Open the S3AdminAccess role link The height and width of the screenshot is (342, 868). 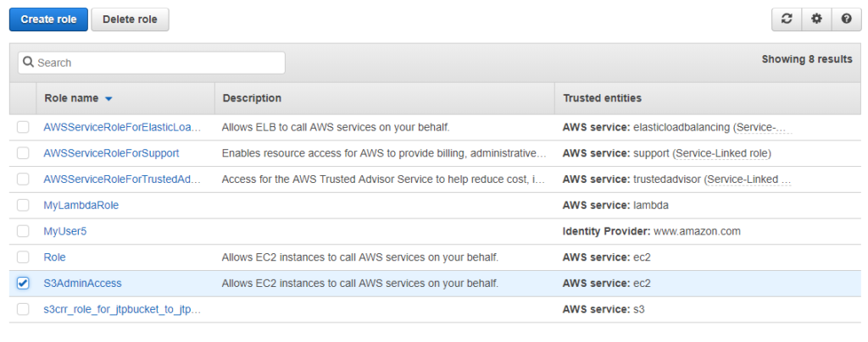pyautogui.click(x=82, y=283)
